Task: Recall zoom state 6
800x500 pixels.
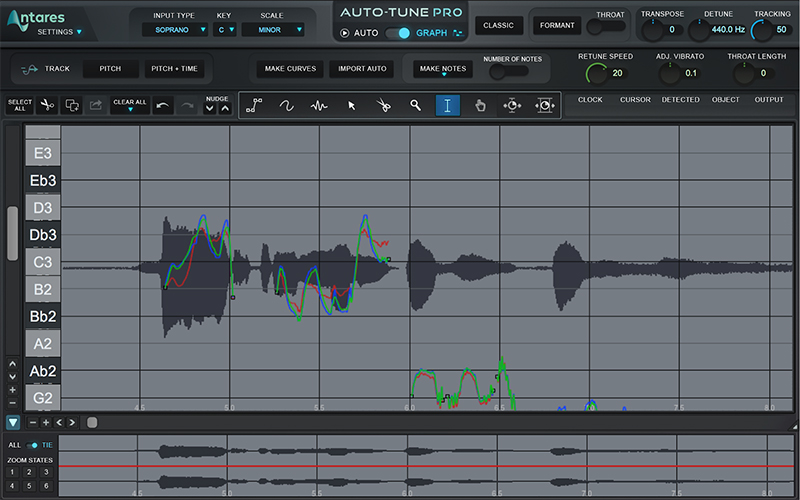Action: (46, 486)
